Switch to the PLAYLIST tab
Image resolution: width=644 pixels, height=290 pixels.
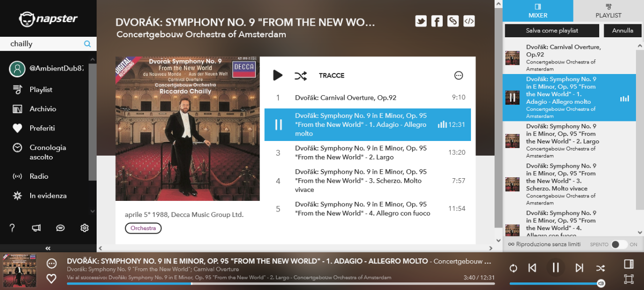click(x=608, y=11)
